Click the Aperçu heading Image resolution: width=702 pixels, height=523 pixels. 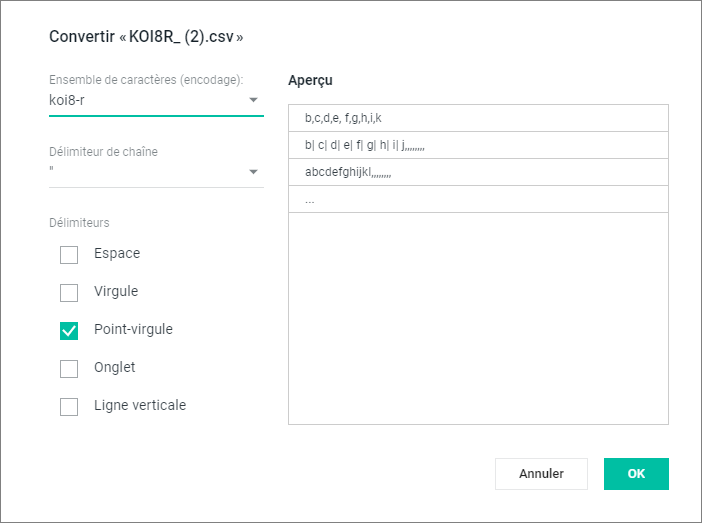pos(310,81)
